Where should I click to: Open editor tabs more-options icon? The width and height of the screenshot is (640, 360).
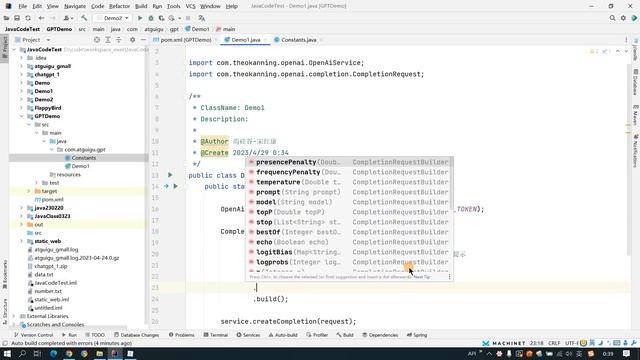626,40
